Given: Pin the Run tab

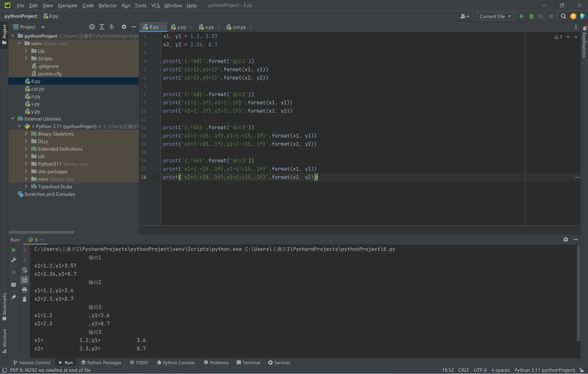Looking at the screenshot, I should point(14,297).
